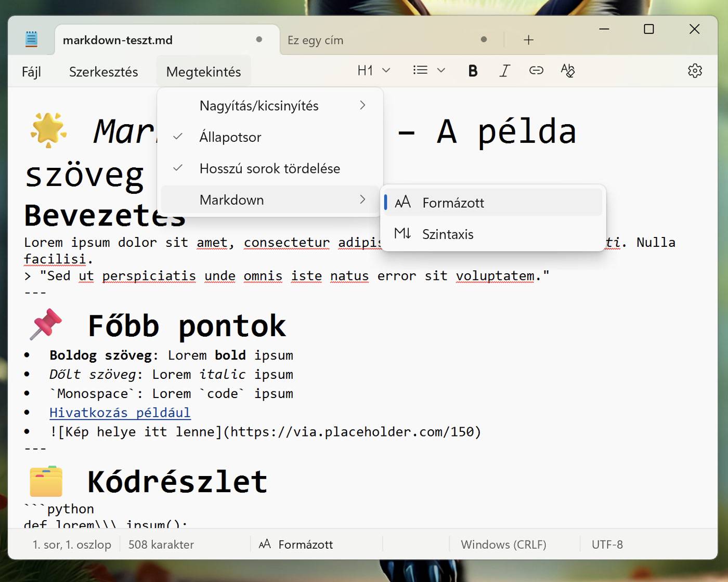
Task: Click the star emoji in the title heading
Action: [x=49, y=130]
